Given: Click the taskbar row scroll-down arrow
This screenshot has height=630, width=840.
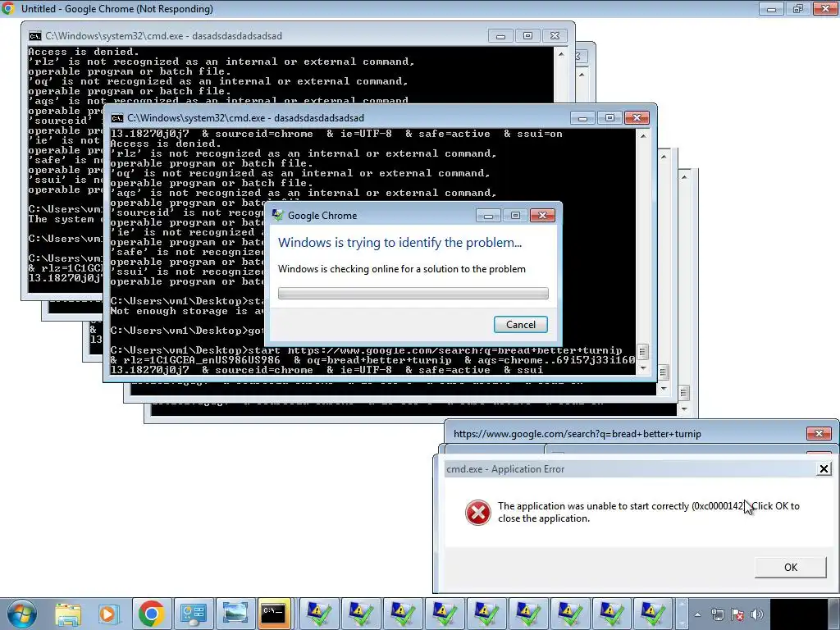Looking at the screenshot, I should coord(682,623).
